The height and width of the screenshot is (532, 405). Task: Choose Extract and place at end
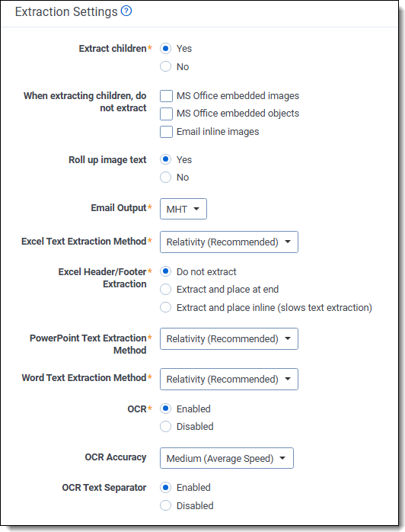(x=165, y=290)
